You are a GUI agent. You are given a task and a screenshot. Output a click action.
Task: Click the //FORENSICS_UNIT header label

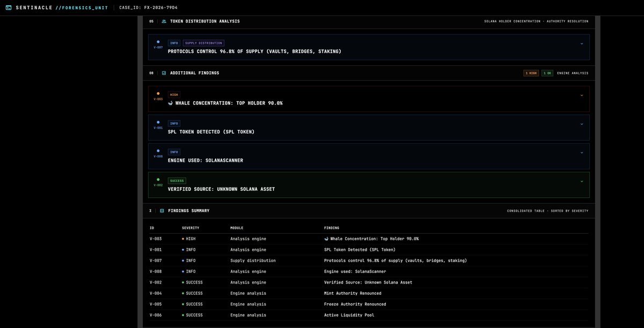coord(82,8)
